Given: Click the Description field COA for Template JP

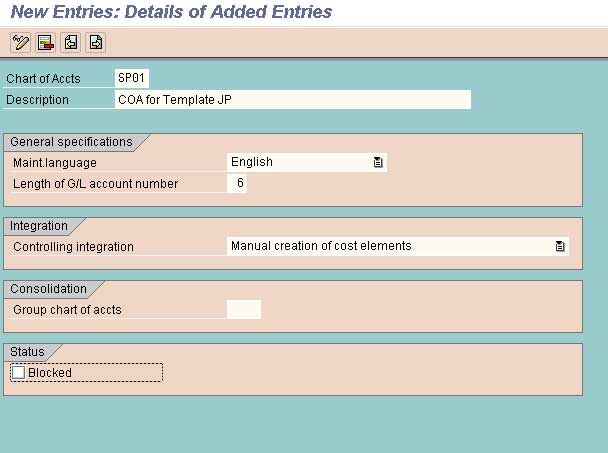Looking at the screenshot, I should (x=293, y=100).
